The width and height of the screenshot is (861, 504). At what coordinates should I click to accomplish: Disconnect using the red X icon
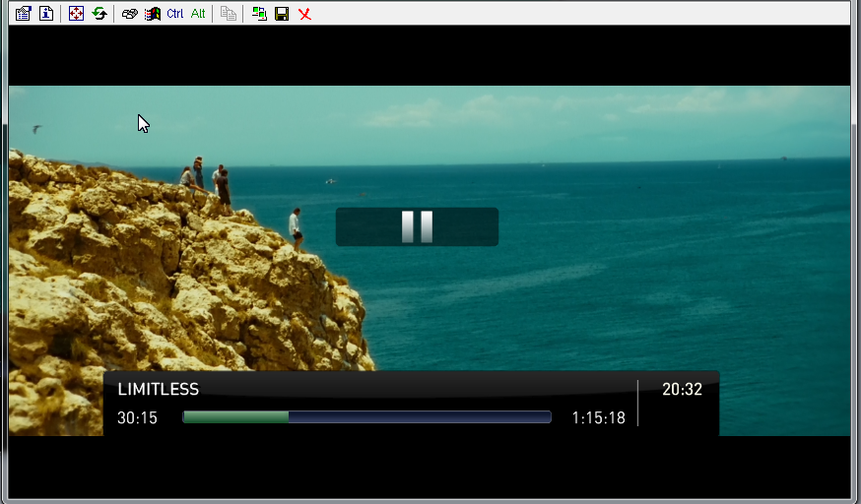(x=304, y=14)
